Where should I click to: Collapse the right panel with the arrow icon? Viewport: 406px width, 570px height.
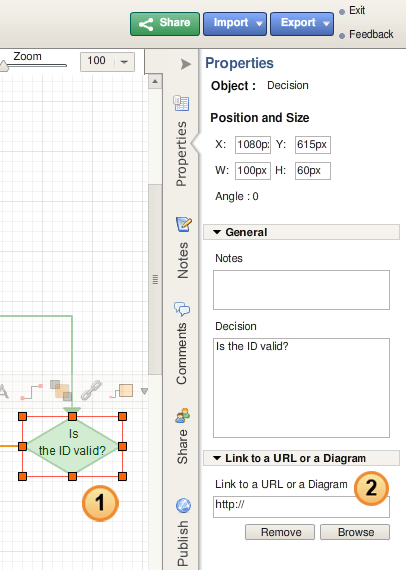tap(186, 64)
